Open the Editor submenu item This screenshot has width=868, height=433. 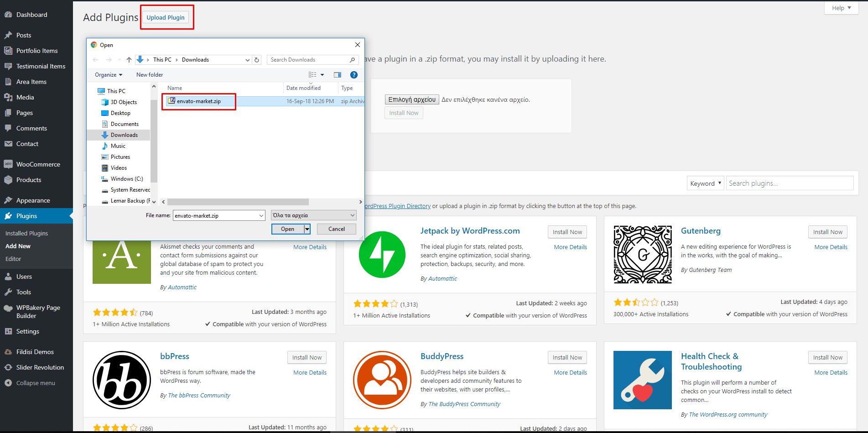[x=13, y=259]
